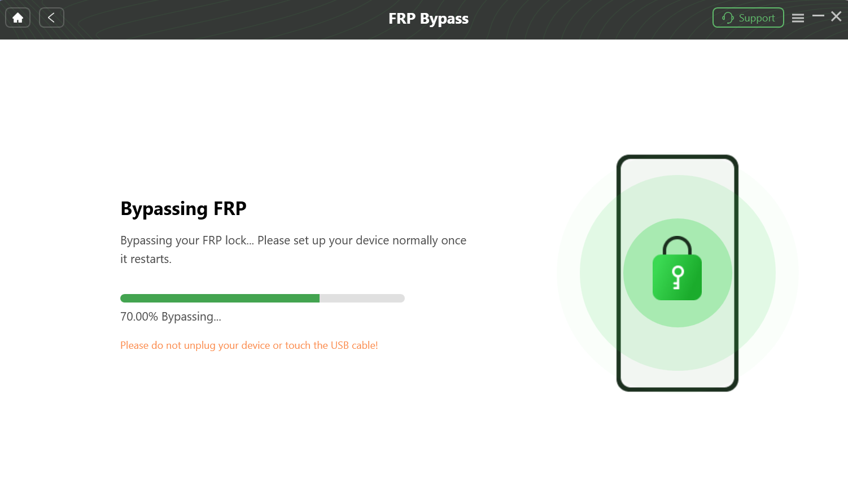Screen dimensions: 848x504
Task: Click the Home icon to return to main screen
Action: pos(18,17)
